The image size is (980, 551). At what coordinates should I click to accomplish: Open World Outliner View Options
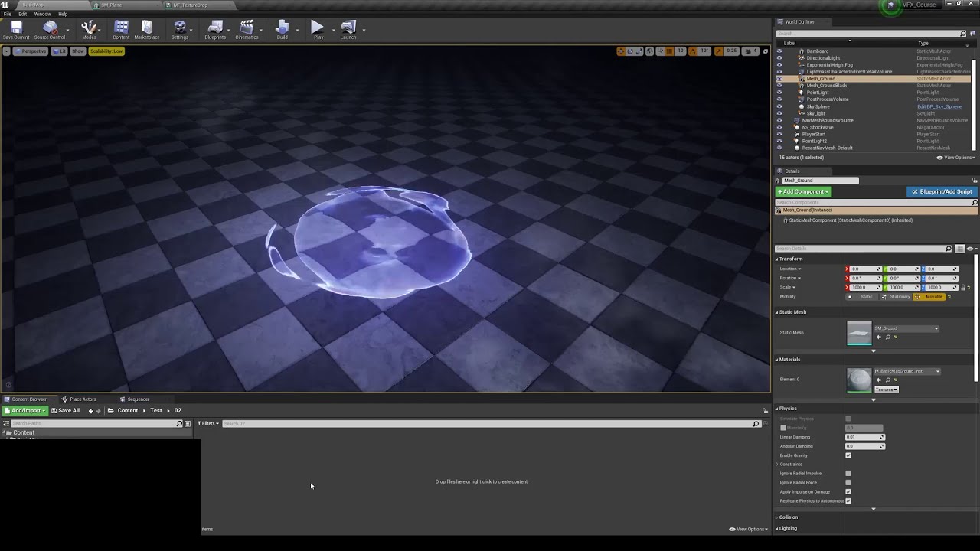coord(956,158)
